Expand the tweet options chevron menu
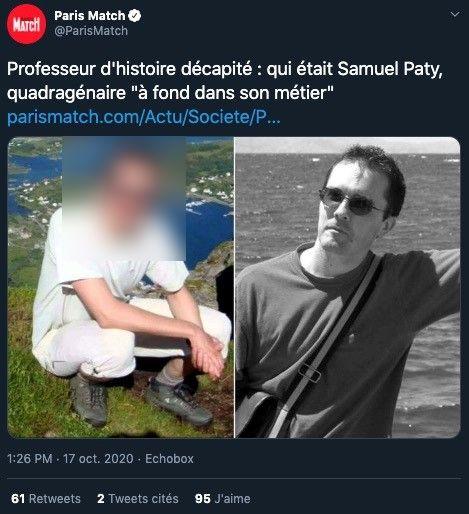469x514 pixels. [x=455, y=14]
